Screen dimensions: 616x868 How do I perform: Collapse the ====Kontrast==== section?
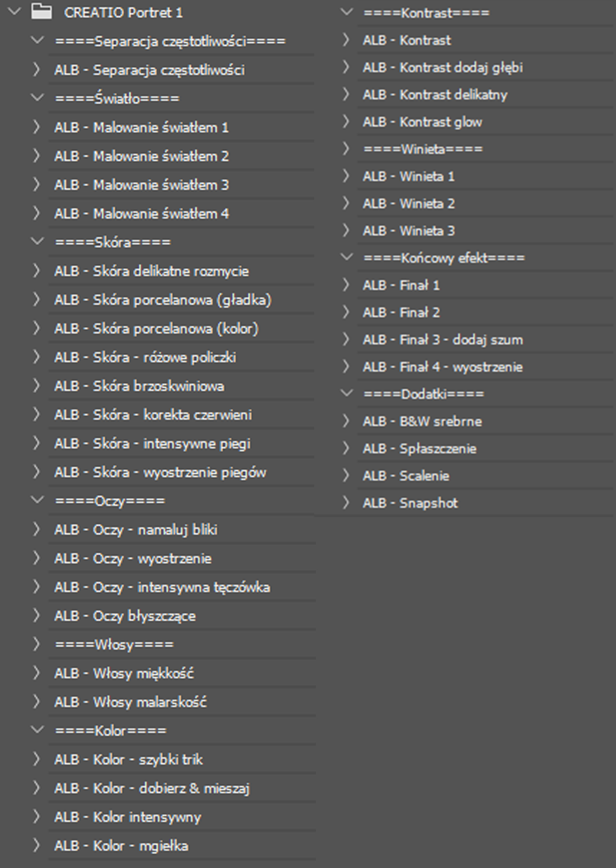click(x=346, y=12)
